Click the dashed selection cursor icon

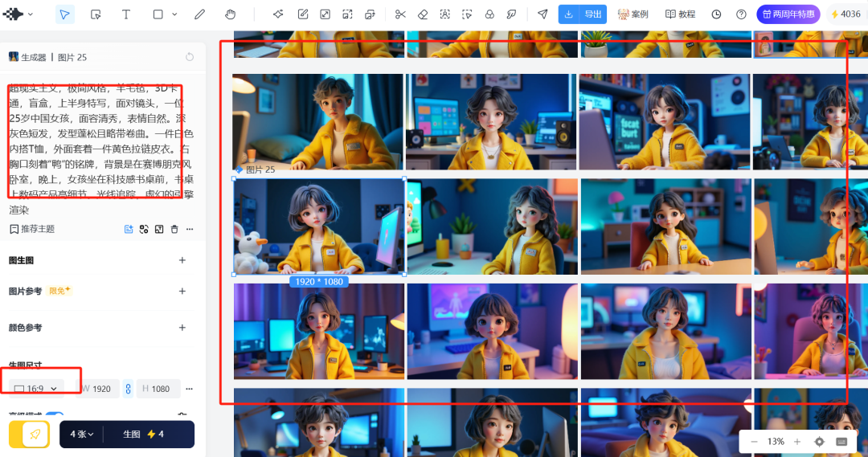pyautogui.click(x=467, y=14)
